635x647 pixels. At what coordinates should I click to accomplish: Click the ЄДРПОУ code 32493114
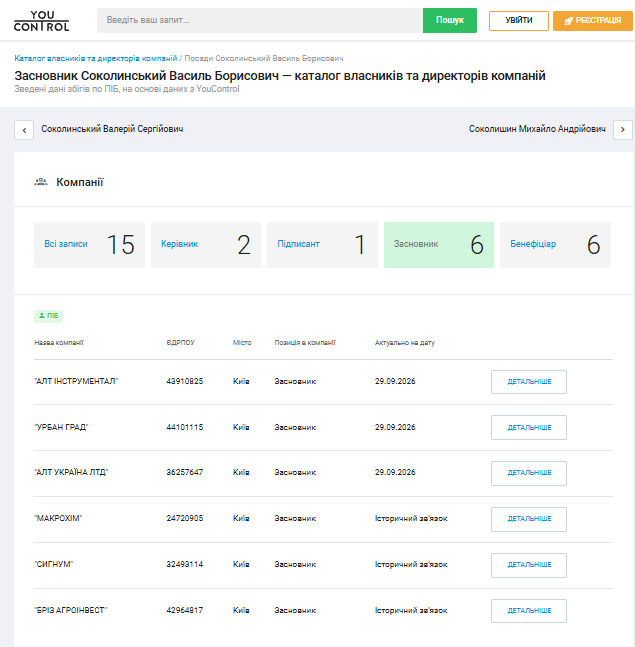click(185, 564)
